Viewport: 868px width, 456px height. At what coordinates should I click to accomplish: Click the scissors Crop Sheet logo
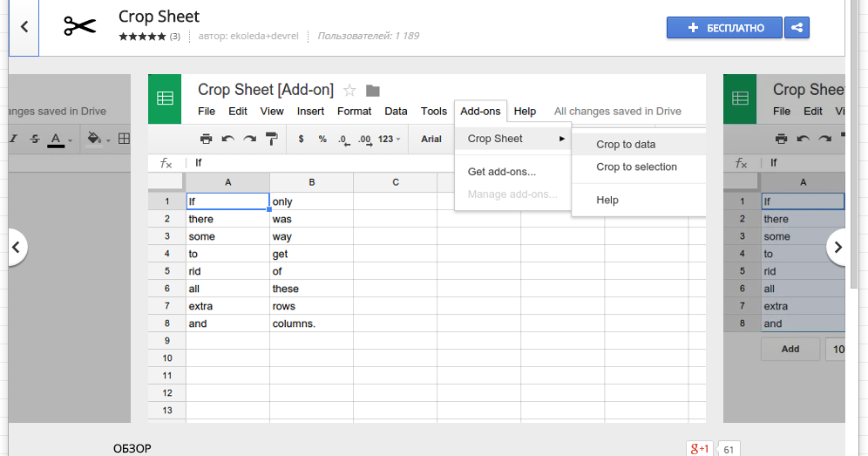coord(79,26)
